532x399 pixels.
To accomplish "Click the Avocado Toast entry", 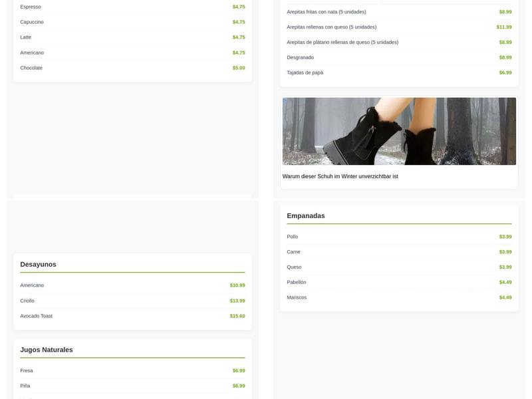I will coord(37,317).
